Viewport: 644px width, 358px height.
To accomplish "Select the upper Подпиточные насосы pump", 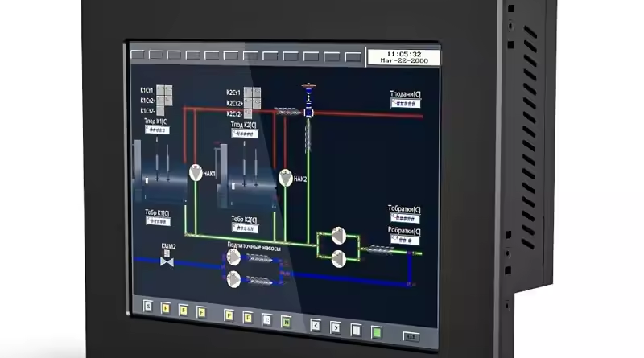I will coord(233,257).
